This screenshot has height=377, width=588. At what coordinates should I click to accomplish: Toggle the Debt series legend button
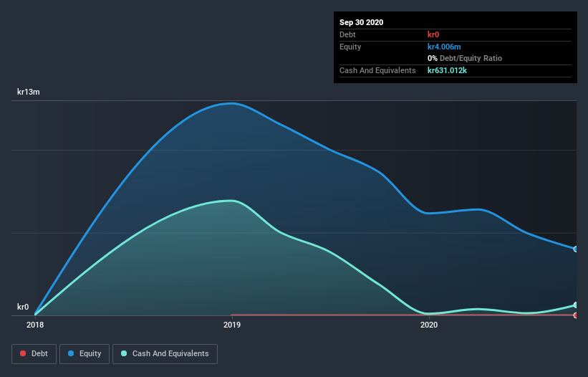point(34,354)
